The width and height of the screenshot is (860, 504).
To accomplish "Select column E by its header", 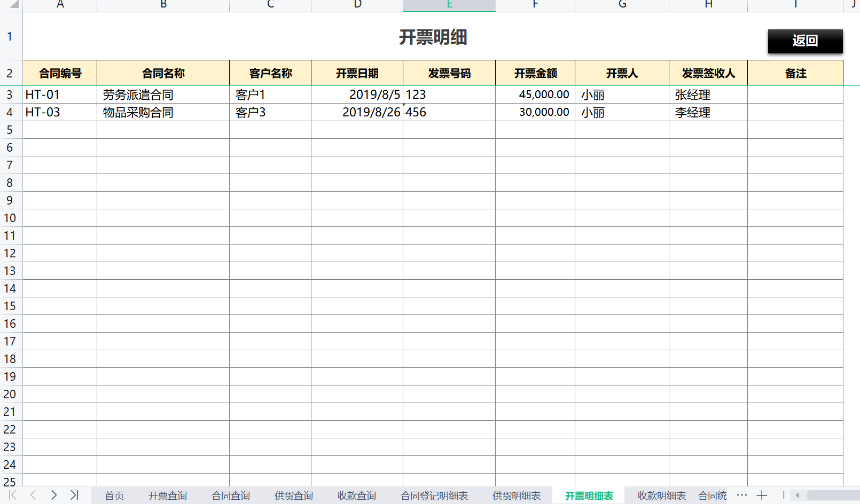I will [449, 5].
